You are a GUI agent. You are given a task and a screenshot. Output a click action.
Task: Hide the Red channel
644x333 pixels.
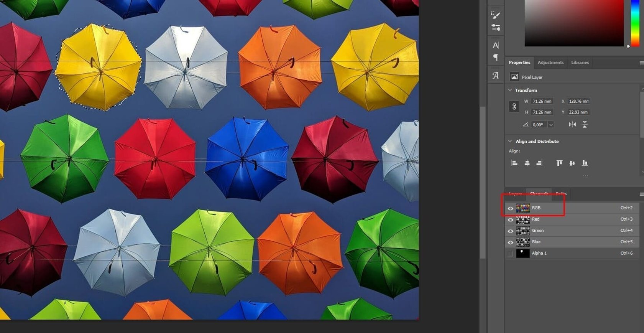tap(510, 220)
